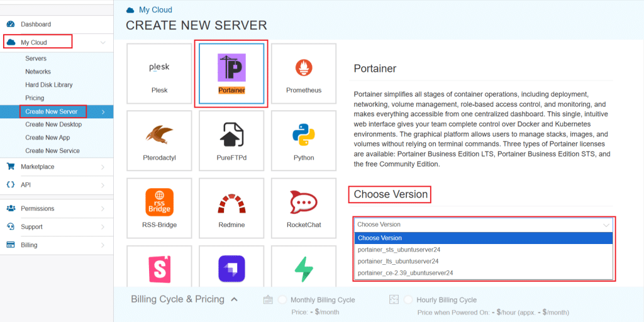
Task: Click the icon beside Hourly Billing Cycle
Action: click(394, 300)
